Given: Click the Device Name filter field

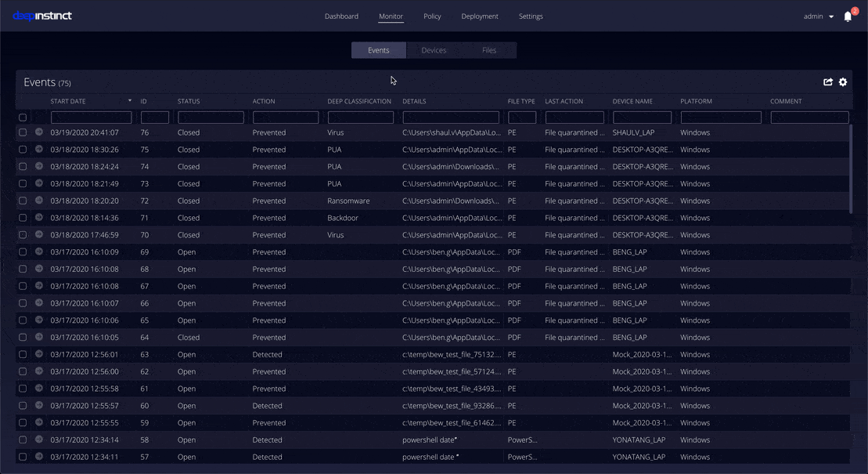Looking at the screenshot, I should point(642,118).
